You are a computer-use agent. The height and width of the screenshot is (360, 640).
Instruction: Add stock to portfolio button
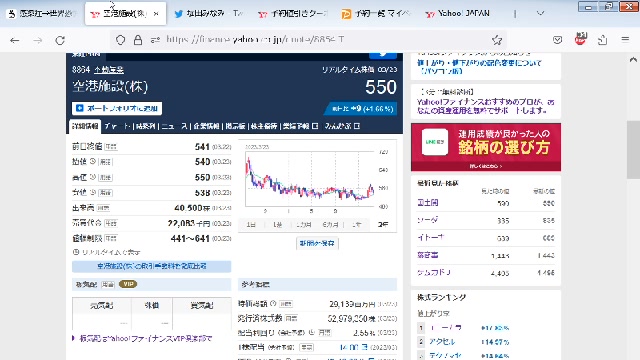tap(117, 108)
